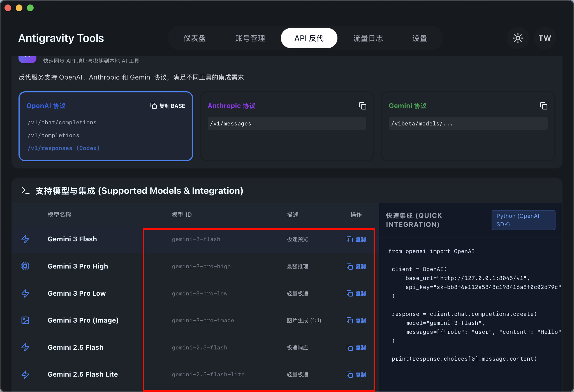574x392 pixels.
Task: Click the Gemini 3 Pro (Image) row icon
Action: pos(25,320)
